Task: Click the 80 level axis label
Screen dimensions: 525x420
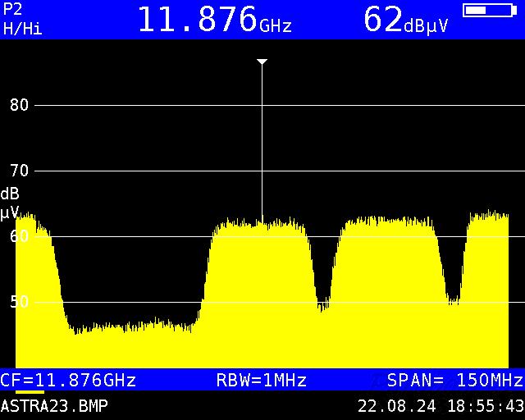Action: click(19, 106)
